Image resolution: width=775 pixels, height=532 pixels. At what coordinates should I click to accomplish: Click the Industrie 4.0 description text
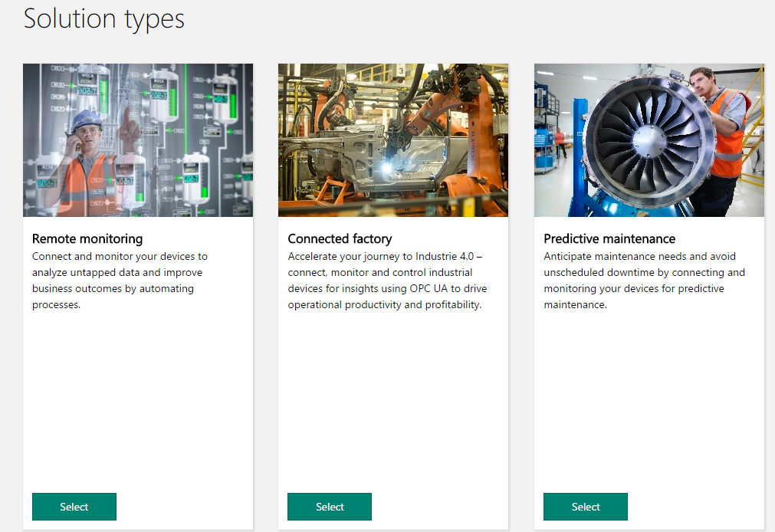(x=387, y=281)
